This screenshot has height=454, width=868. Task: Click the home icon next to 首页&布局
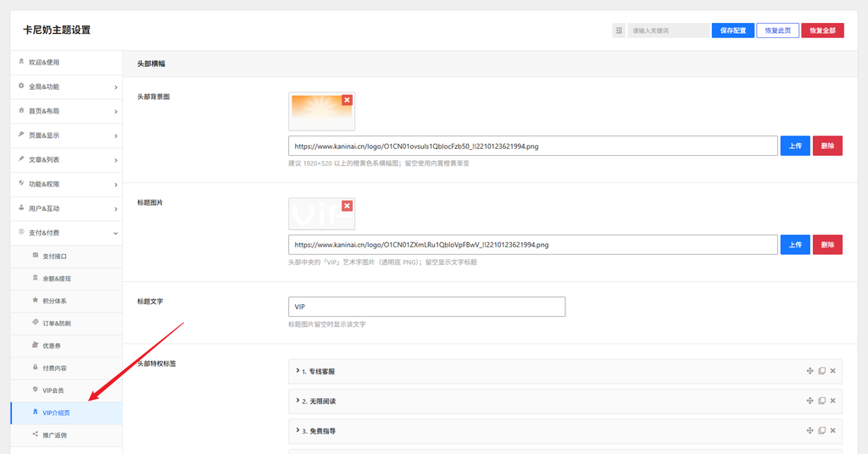click(21, 110)
